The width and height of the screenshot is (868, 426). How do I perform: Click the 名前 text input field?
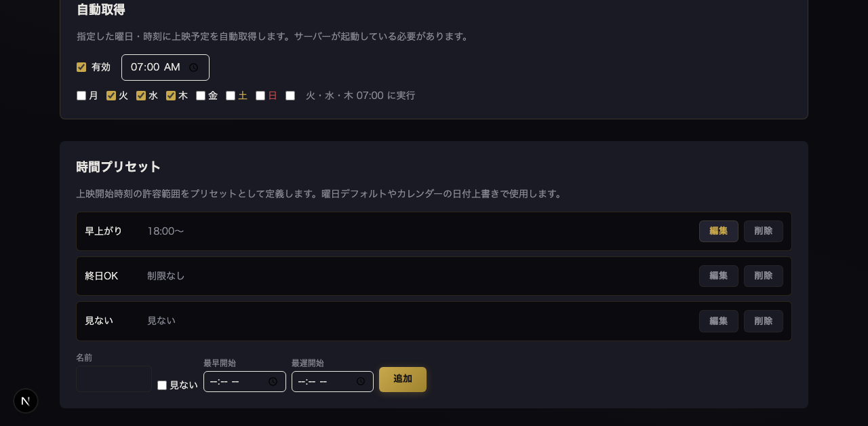113,379
